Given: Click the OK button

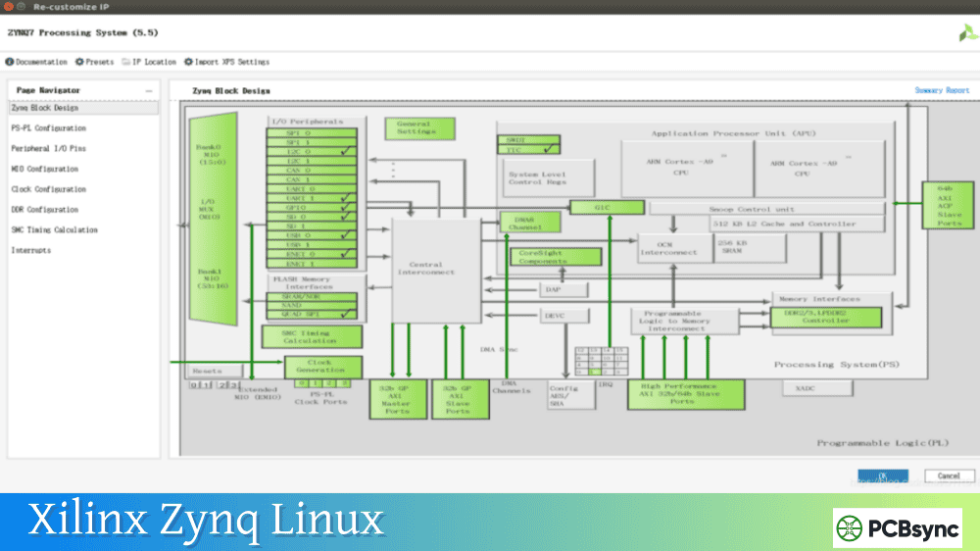Looking at the screenshot, I should point(883,476).
